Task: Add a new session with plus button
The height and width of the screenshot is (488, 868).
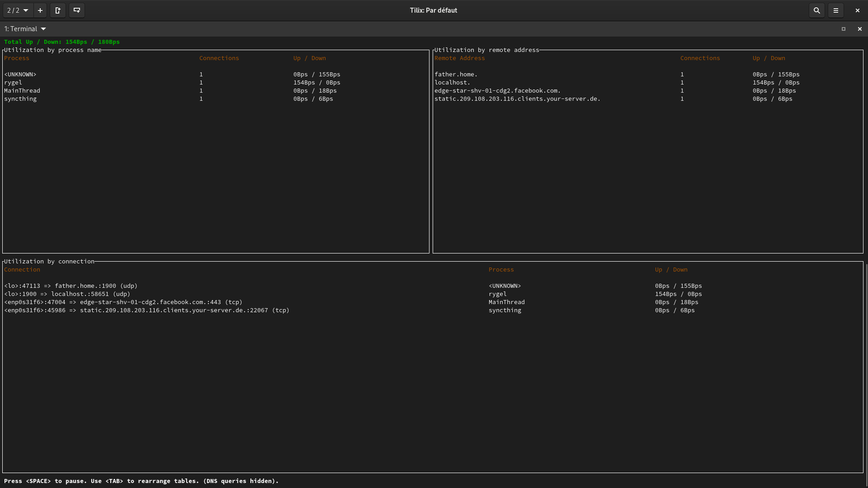Action: click(40, 10)
